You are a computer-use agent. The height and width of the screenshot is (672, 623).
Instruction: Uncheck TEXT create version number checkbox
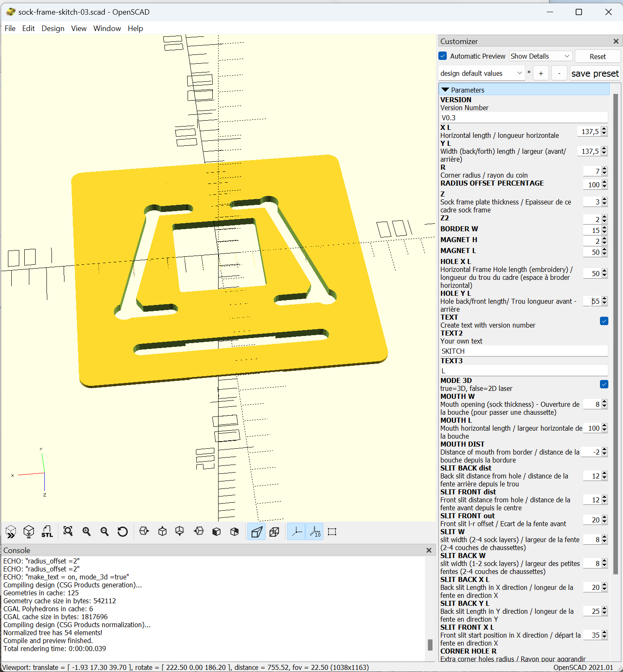pyautogui.click(x=604, y=321)
